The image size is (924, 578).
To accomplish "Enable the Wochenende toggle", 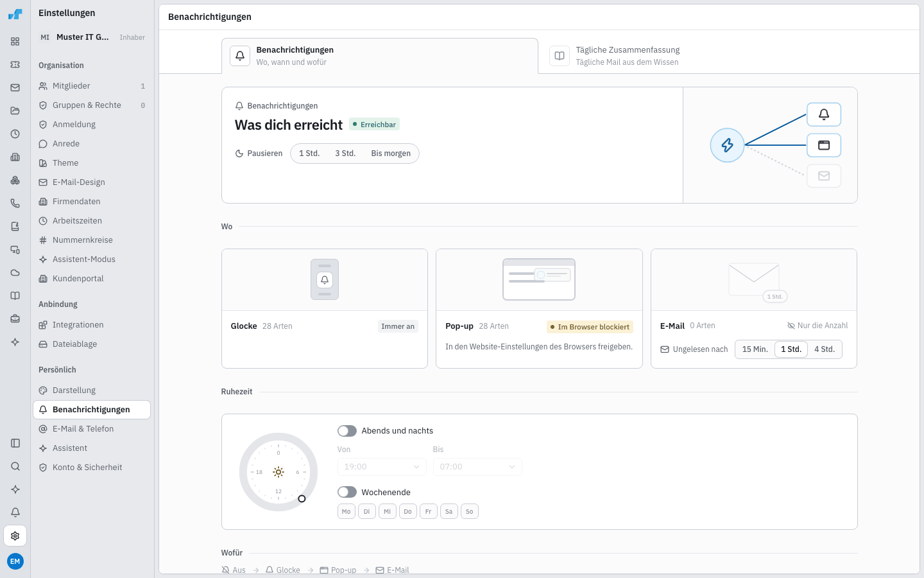I will point(347,493).
